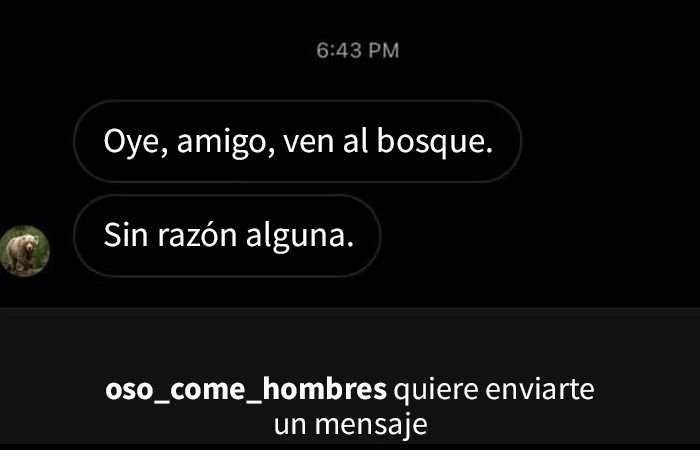700x450 pixels.
Task: Click the 6:43 PM timestamp
Action: coord(358,50)
